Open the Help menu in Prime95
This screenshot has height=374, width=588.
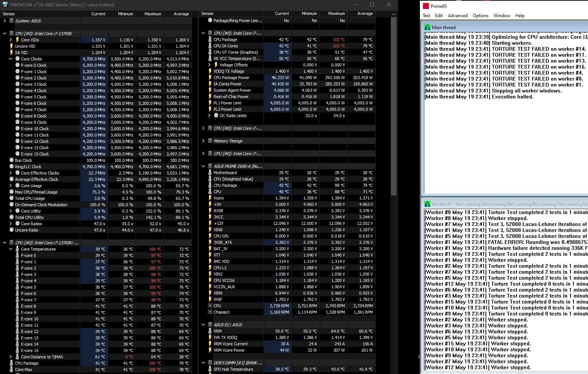click(520, 16)
